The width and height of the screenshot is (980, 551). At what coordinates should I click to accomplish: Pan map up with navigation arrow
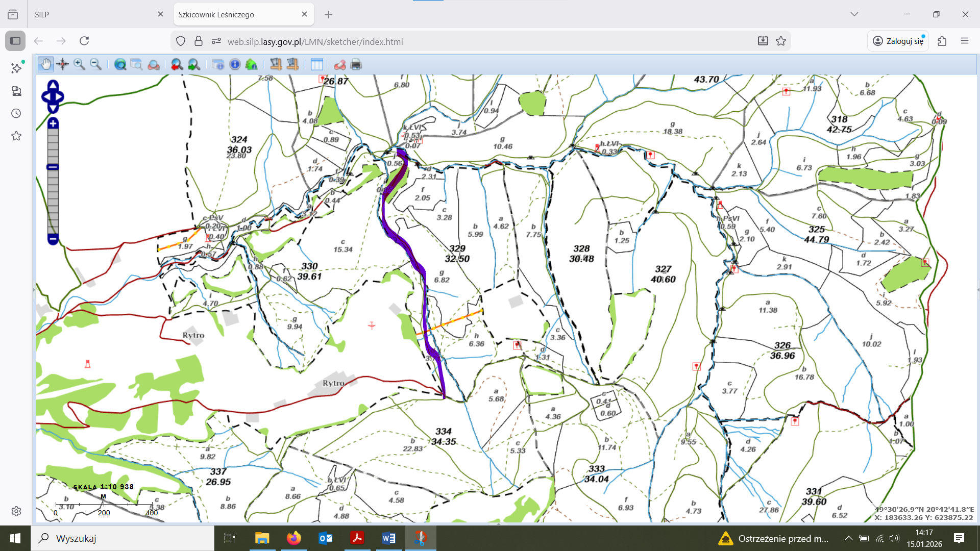[x=53, y=85]
